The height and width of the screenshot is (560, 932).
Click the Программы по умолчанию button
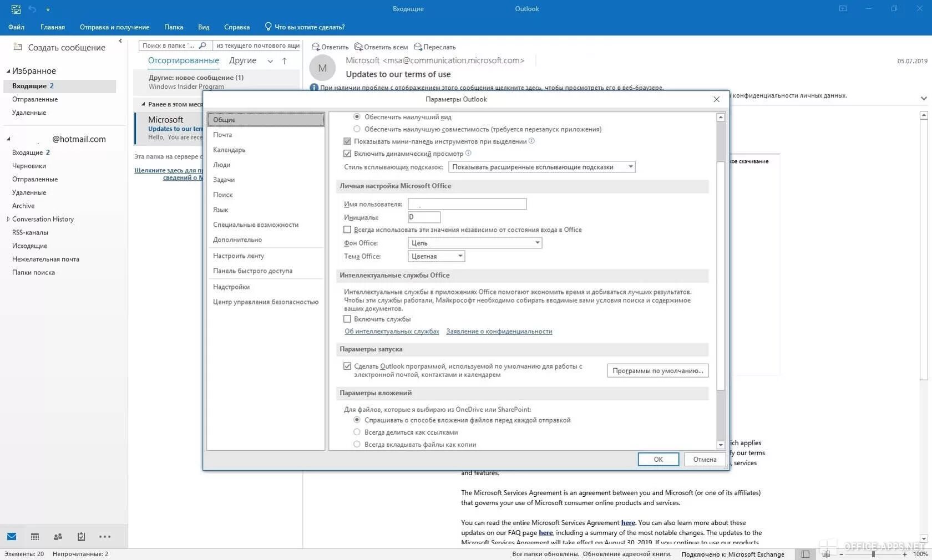(x=657, y=370)
